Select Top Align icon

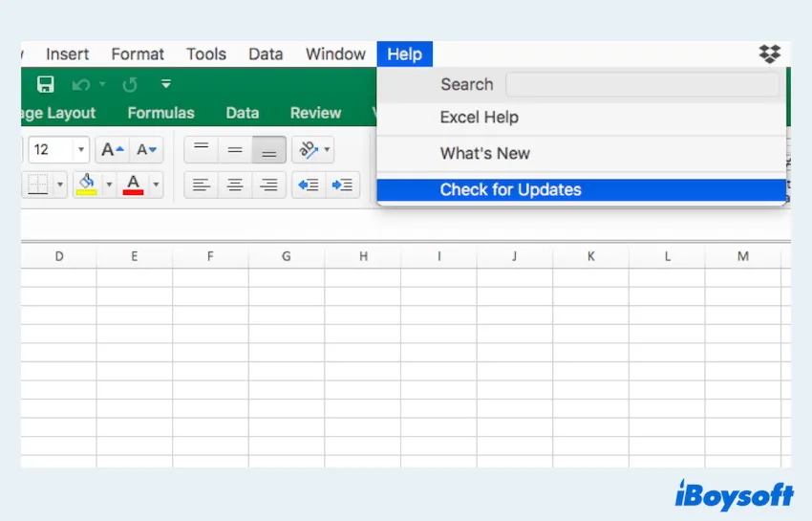(x=202, y=150)
